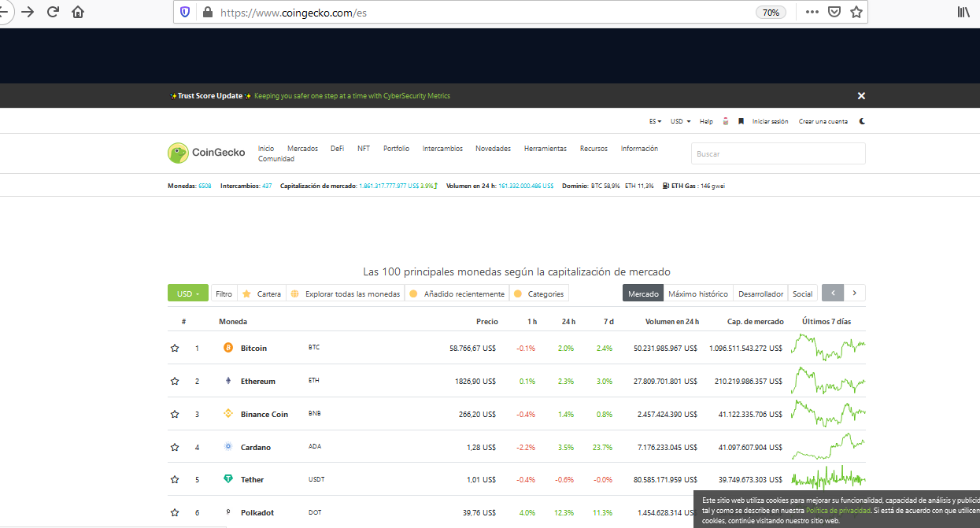Screen dimensions: 980x528
Task: Go to browser home page icon
Action: point(78,12)
